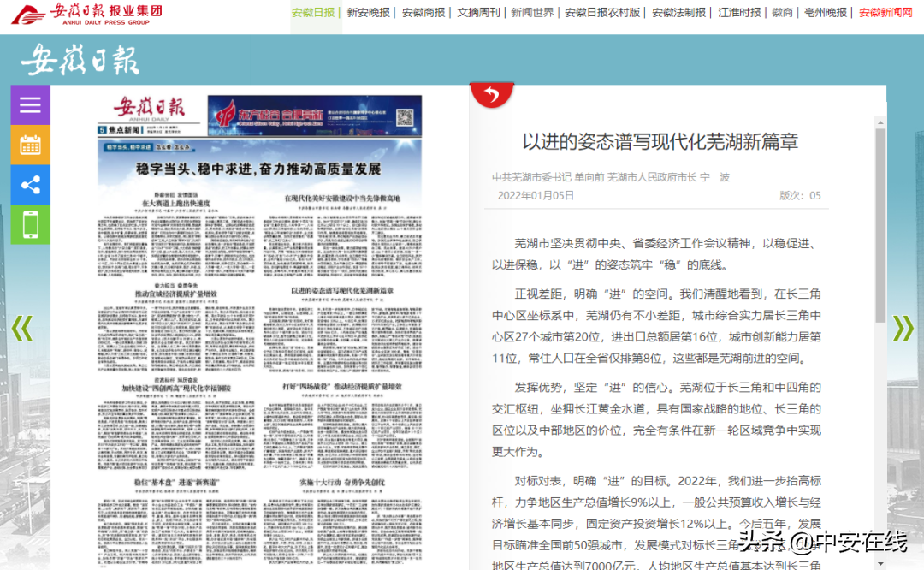The image size is (924, 570).
Task: Open 安徽商报 in top navigation
Action: pyautogui.click(x=423, y=12)
